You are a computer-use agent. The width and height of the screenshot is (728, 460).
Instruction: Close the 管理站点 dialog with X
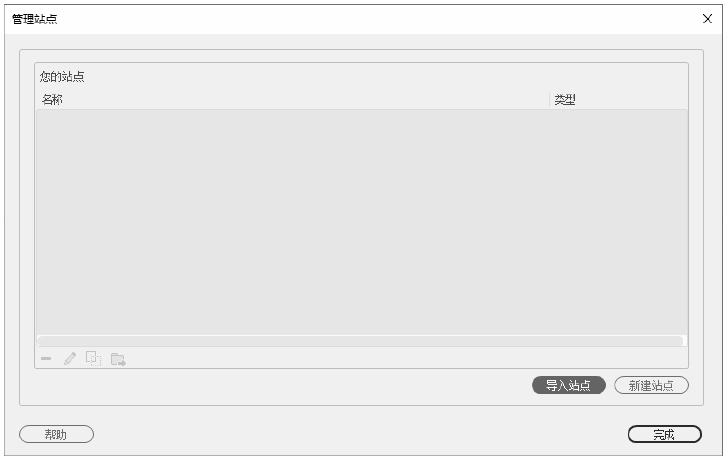coord(707,19)
